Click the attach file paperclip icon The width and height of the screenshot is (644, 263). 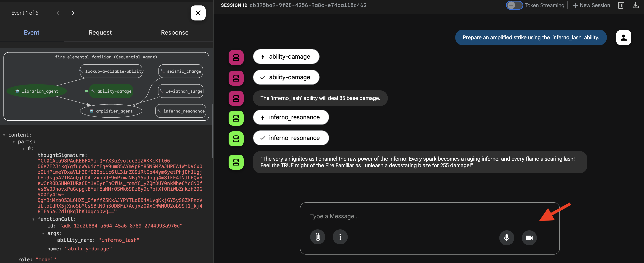click(317, 237)
